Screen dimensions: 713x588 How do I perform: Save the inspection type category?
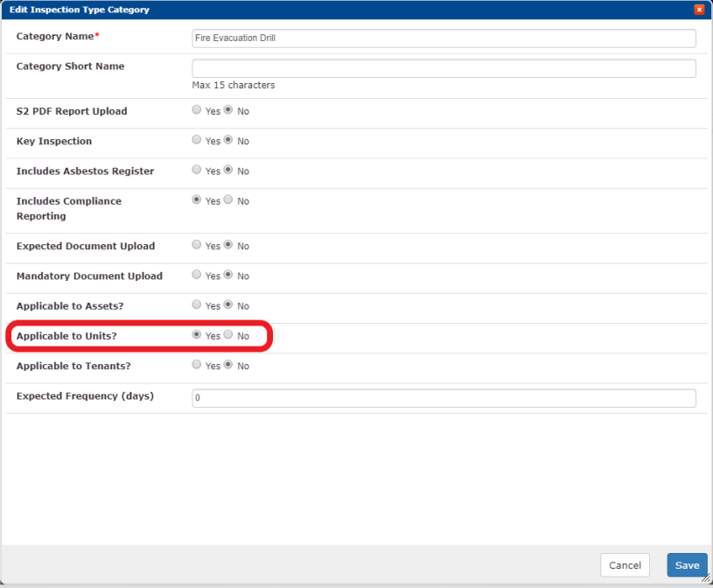pyautogui.click(x=687, y=565)
